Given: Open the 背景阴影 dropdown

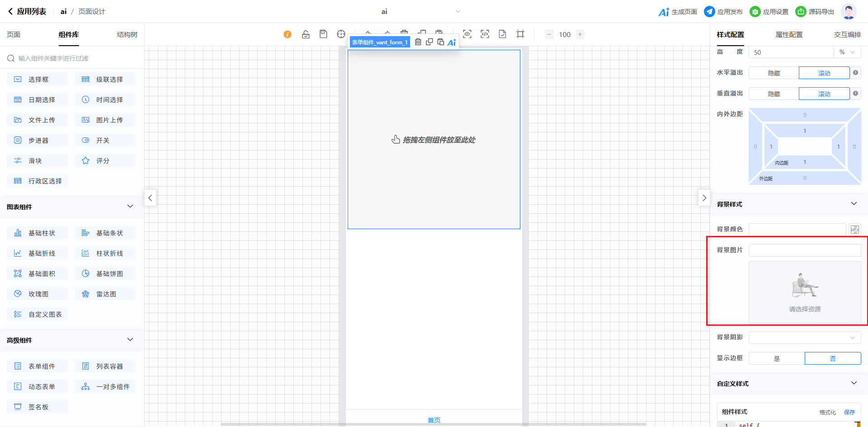Looking at the screenshot, I should tap(805, 338).
